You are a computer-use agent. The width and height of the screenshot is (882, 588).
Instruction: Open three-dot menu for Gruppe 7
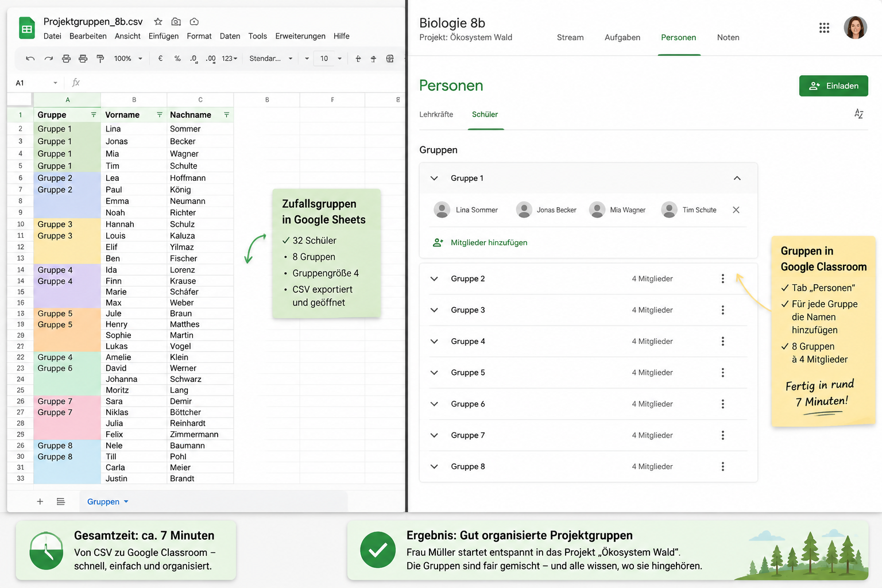coord(722,435)
